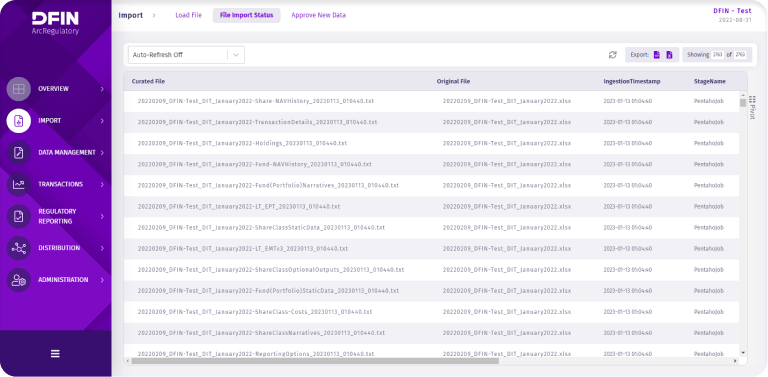The width and height of the screenshot is (768, 377).
Task: Sort by the IngestionTimestamp column header
Action: pyautogui.click(x=631, y=81)
